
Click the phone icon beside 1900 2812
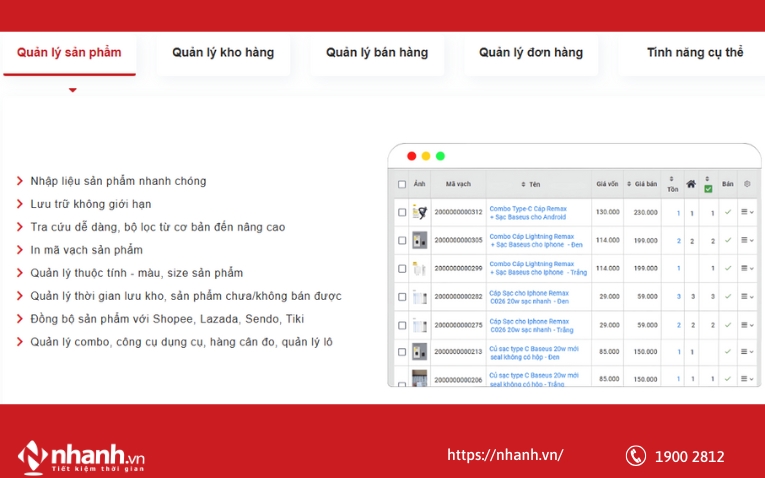[x=635, y=456]
